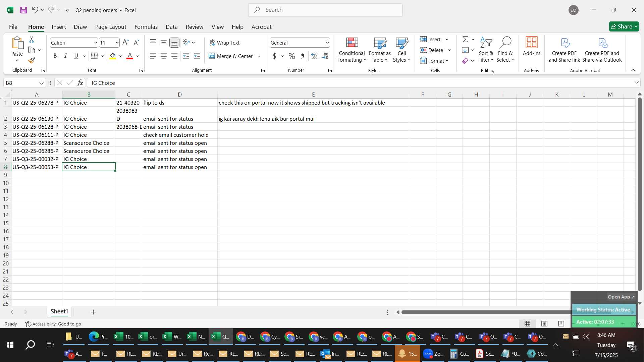Click the Insert Function fx icon
The width and height of the screenshot is (644, 362).
80,83
